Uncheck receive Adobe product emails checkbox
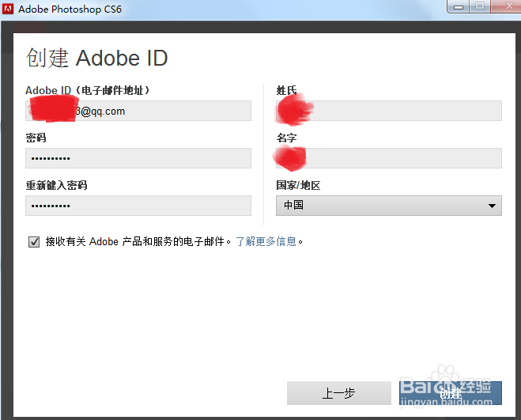 tap(34, 242)
